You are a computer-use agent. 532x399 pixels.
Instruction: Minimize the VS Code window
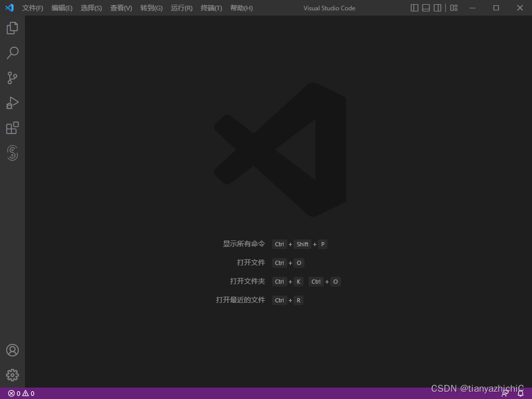pos(472,8)
